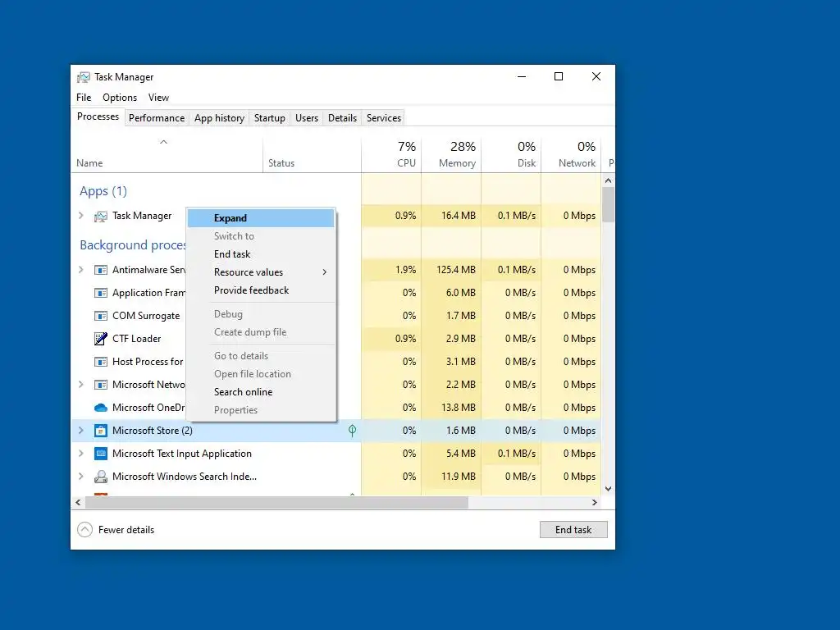The width and height of the screenshot is (840, 630).
Task: Click the Microsoft OneDrive cloud icon
Action: pyautogui.click(x=101, y=408)
